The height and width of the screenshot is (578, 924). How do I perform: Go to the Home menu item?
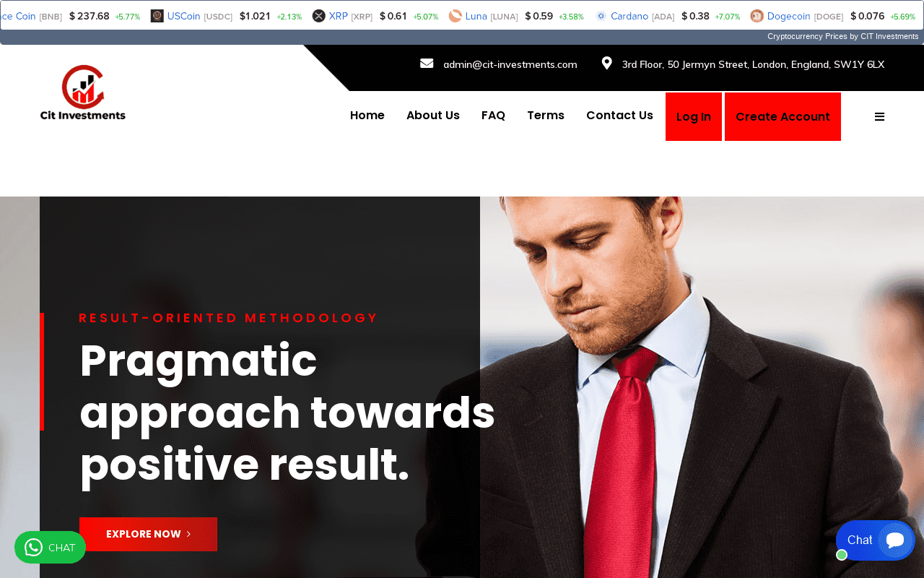[367, 116]
